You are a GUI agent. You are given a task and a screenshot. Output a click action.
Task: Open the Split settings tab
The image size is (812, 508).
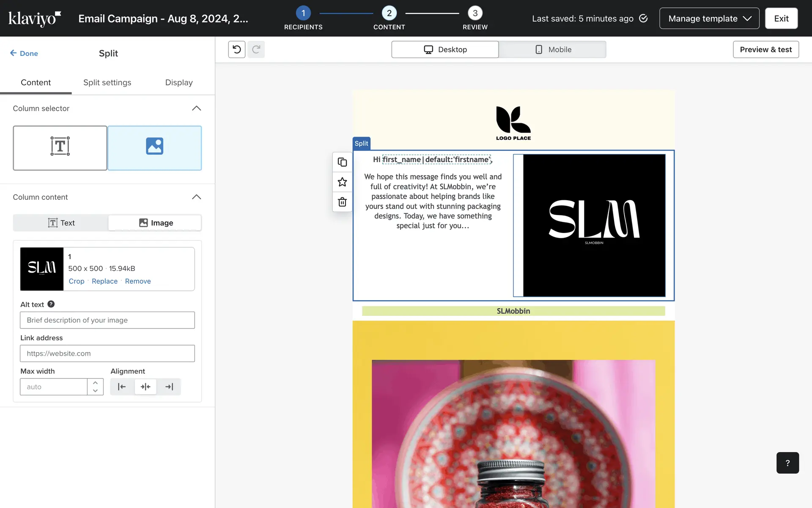[x=107, y=83]
